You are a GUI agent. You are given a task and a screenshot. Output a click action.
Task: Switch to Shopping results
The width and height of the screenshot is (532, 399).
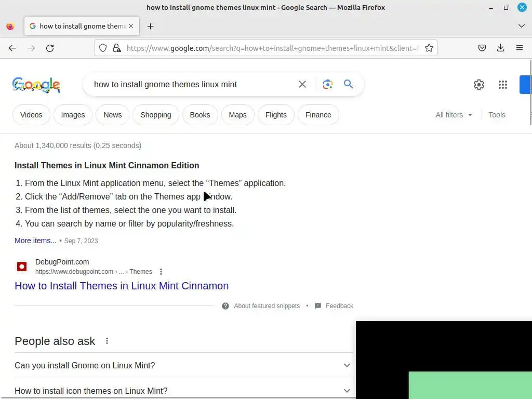[x=156, y=115]
